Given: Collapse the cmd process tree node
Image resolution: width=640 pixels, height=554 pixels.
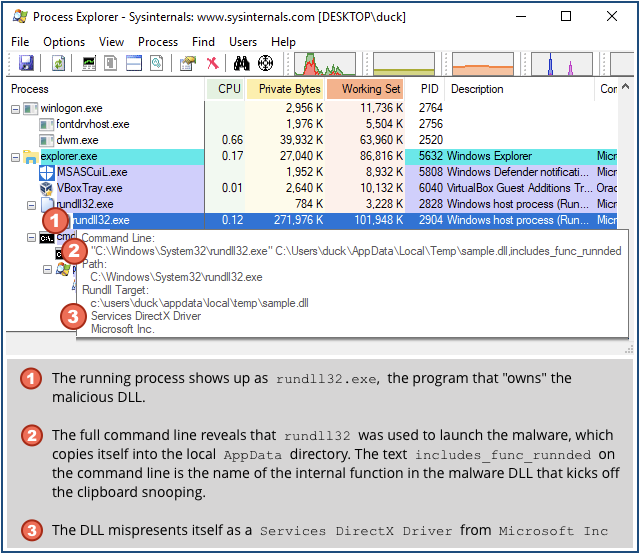Looking at the screenshot, I should pos(31,237).
